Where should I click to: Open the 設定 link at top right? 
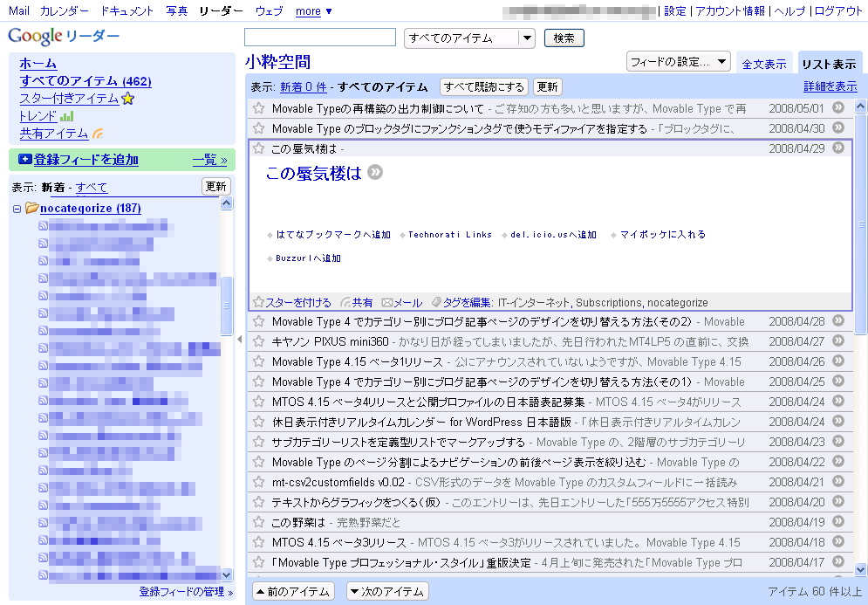(675, 11)
